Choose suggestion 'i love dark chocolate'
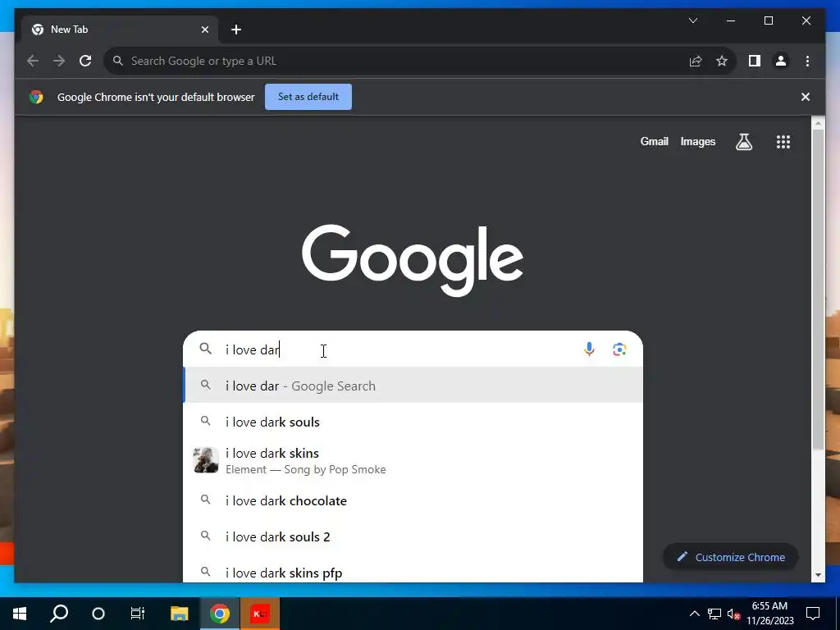This screenshot has height=630, width=840. tap(413, 500)
